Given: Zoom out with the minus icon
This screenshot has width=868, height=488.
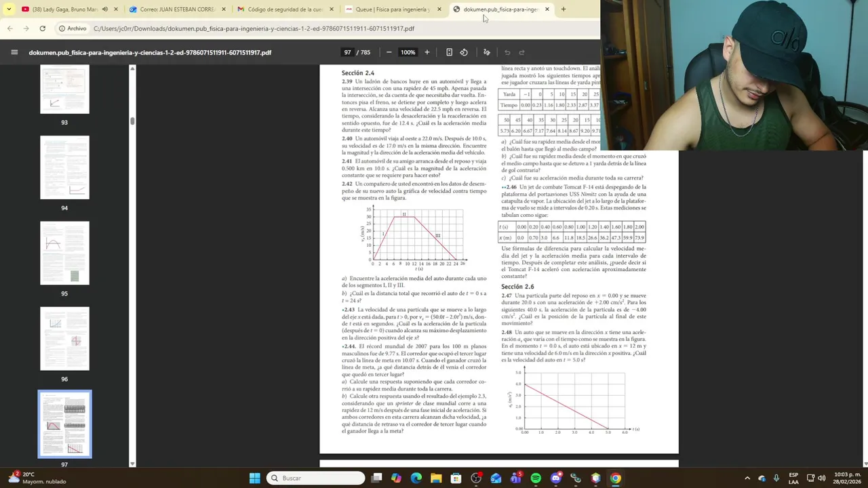Looking at the screenshot, I should (x=389, y=52).
